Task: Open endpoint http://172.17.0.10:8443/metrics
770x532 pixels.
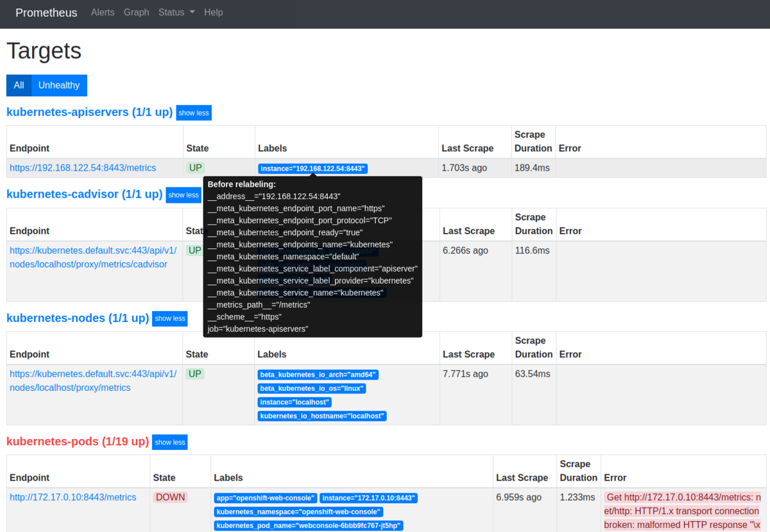Action: (x=73, y=497)
